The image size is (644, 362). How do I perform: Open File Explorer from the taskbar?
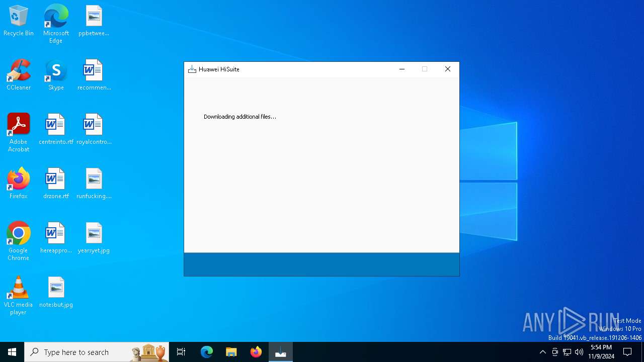pyautogui.click(x=231, y=352)
